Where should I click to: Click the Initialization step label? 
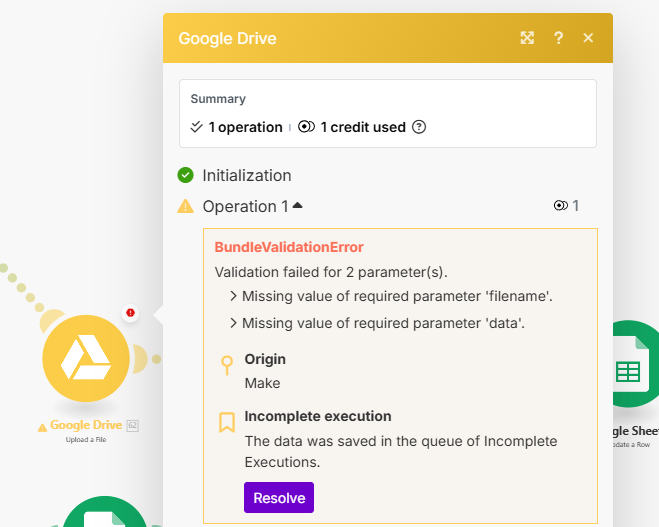click(x=247, y=176)
